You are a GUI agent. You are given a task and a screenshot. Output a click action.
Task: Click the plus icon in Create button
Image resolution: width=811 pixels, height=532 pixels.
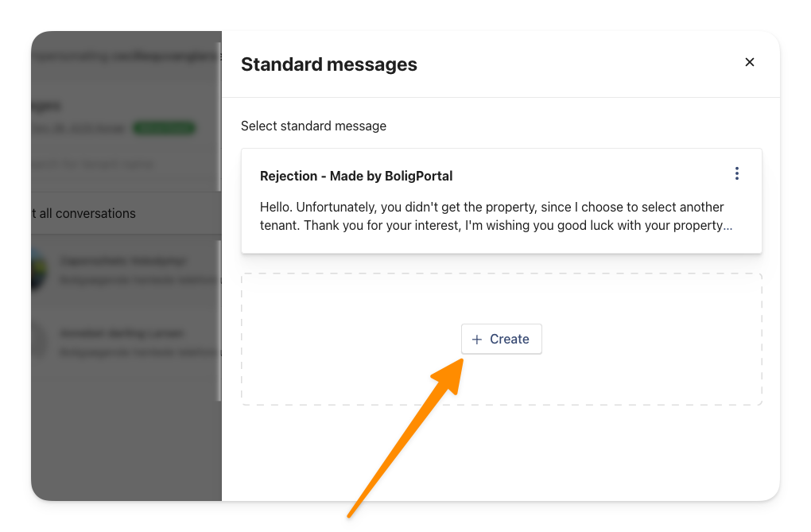tap(477, 340)
